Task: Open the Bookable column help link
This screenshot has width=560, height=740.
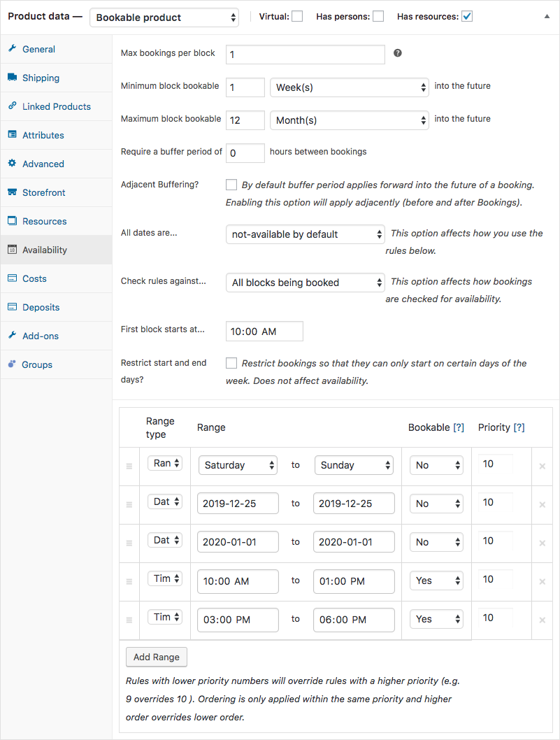Action: point(458,427)
